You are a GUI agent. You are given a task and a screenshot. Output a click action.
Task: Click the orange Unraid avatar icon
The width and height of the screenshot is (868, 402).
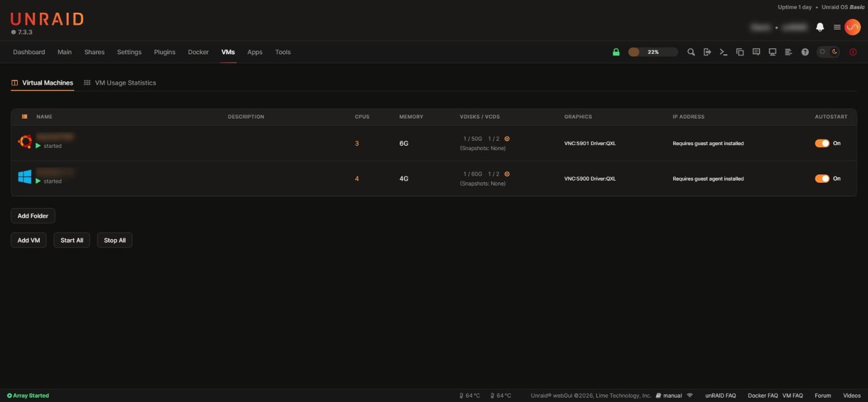click(852, 27)
